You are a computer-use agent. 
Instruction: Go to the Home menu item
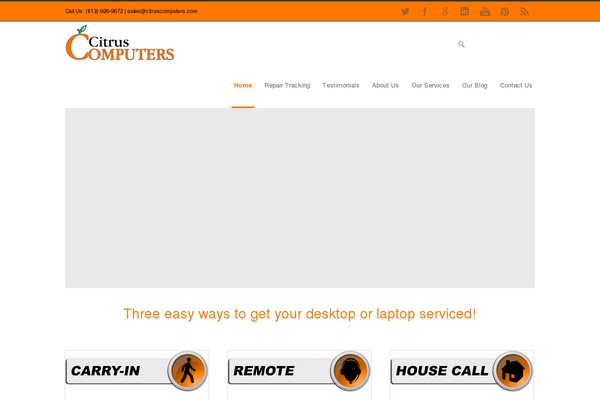tap(243, 85)
